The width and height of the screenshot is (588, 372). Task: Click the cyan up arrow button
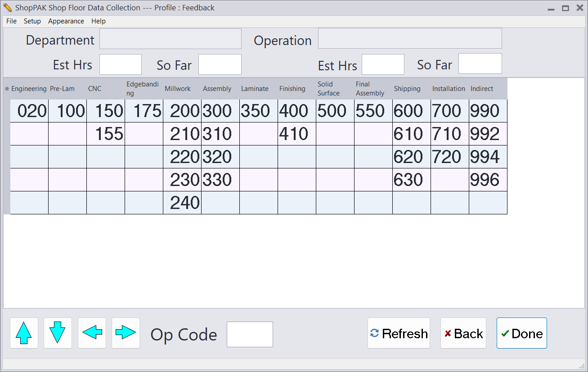click(x=24, y=333)
